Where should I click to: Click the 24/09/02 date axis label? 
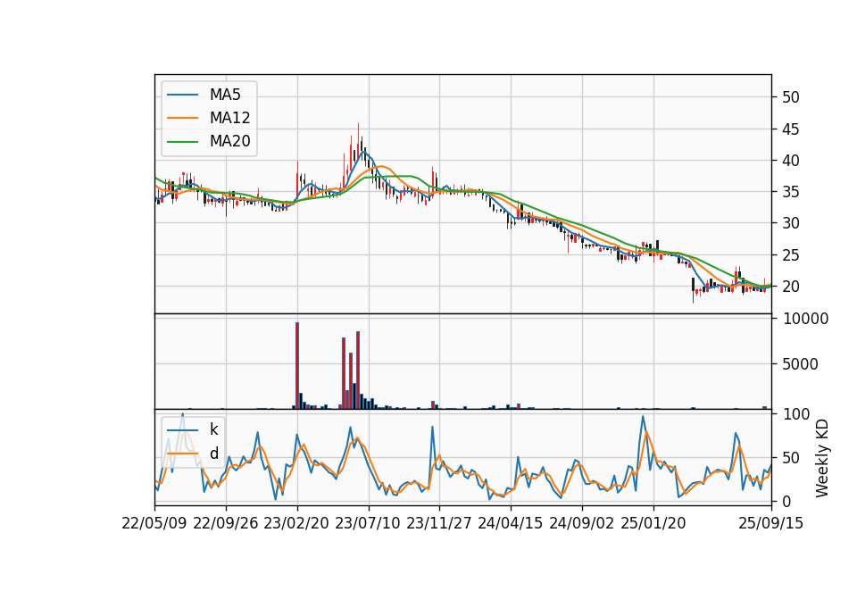point(581,523)
